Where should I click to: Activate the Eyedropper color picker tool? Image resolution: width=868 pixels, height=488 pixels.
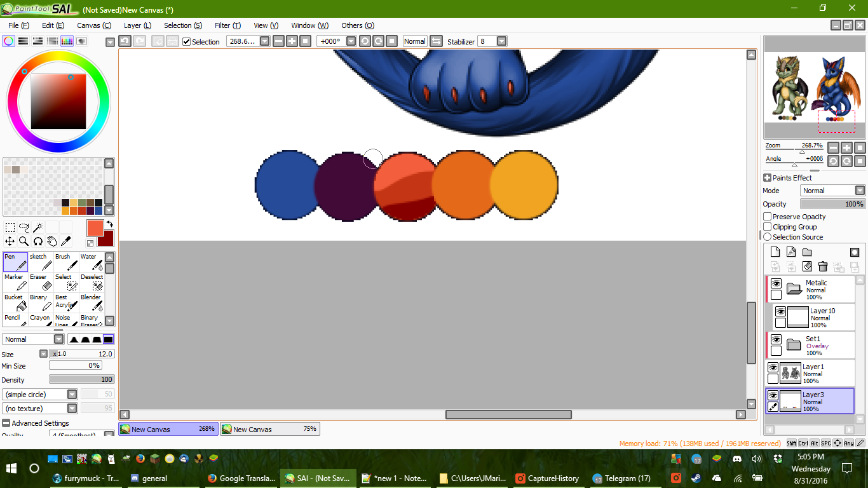[x=66, y=241]
